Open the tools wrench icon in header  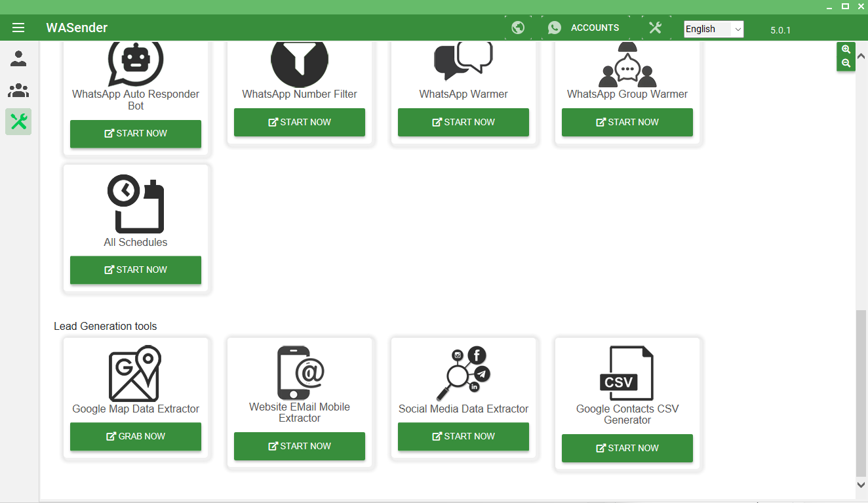tap(655, 28)
